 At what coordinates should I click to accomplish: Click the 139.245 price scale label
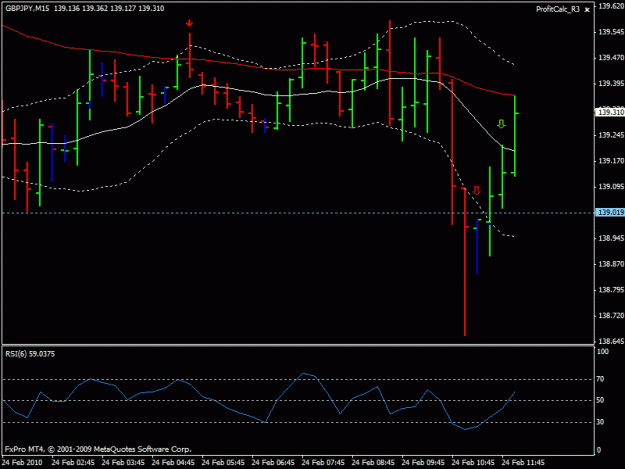(x=611, y=135)
